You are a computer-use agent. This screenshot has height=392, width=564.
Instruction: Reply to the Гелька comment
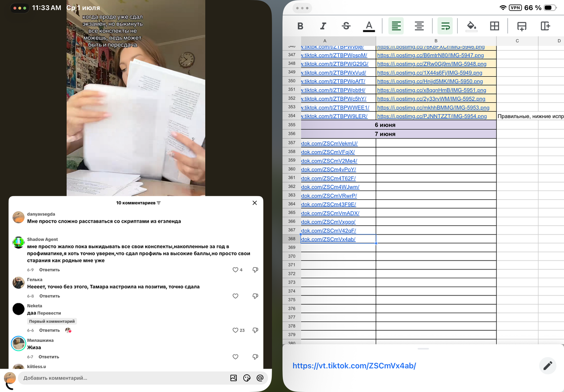tap(49, 296)
